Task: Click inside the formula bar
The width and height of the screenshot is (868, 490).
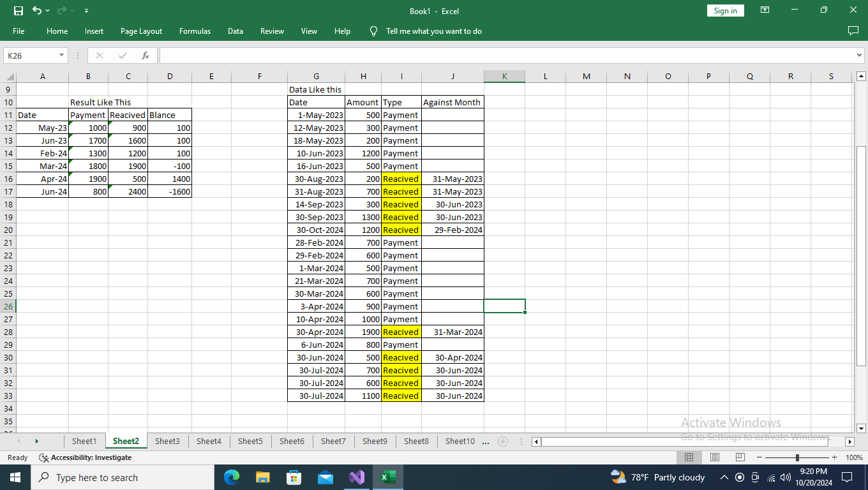Action: point(507,56)
